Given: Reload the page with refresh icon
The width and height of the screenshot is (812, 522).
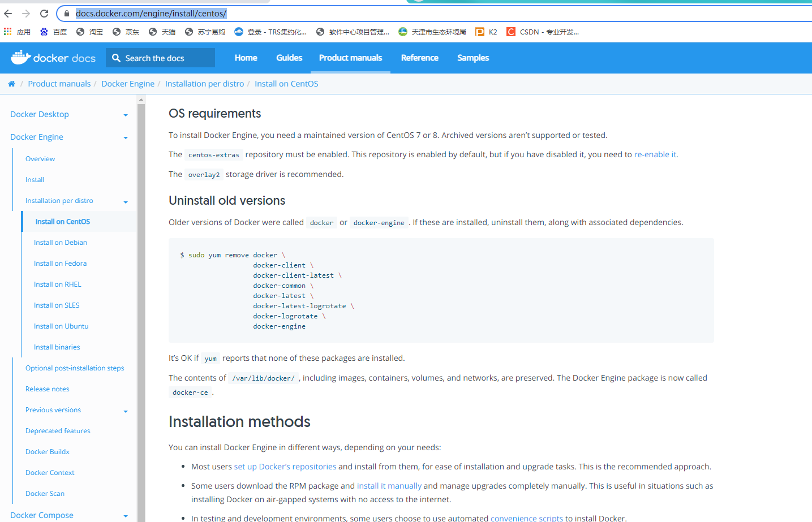Looking at the screenshot, I should (44, 13).
